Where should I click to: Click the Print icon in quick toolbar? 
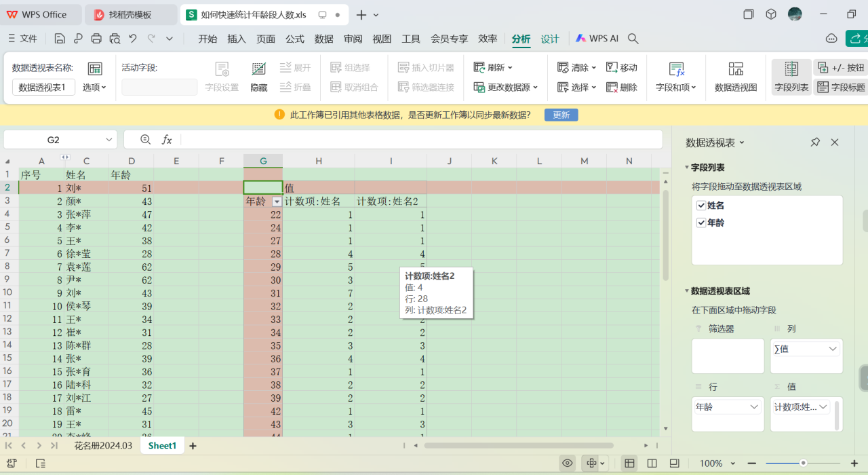pos(96,39)
